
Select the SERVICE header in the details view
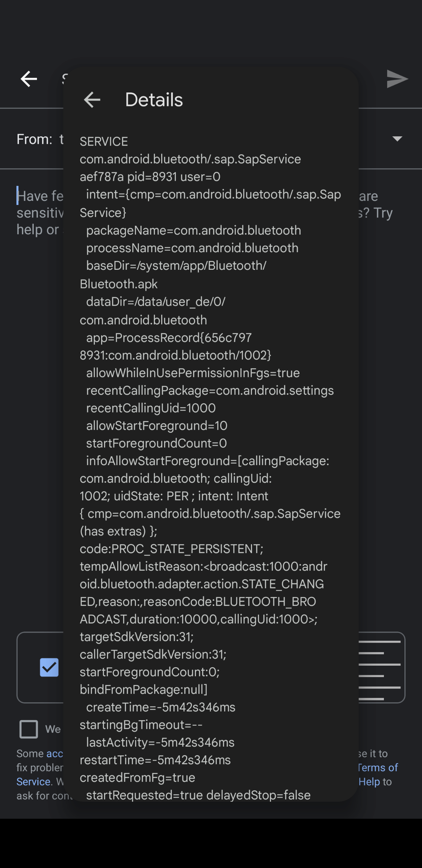pyautogui.click(x=104, y=141)
